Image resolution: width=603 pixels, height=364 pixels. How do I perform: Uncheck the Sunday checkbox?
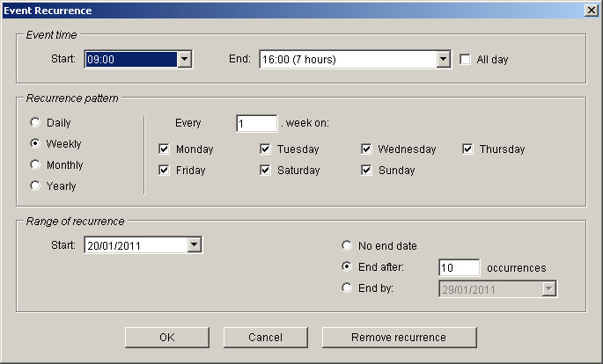coord(366,170)
